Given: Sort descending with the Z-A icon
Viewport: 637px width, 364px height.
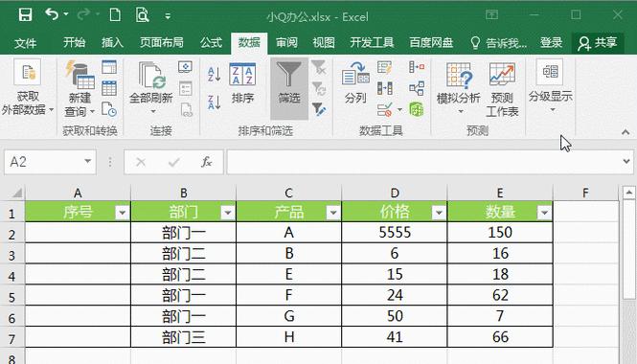Looking at the screenshot, I should (215, 102).
